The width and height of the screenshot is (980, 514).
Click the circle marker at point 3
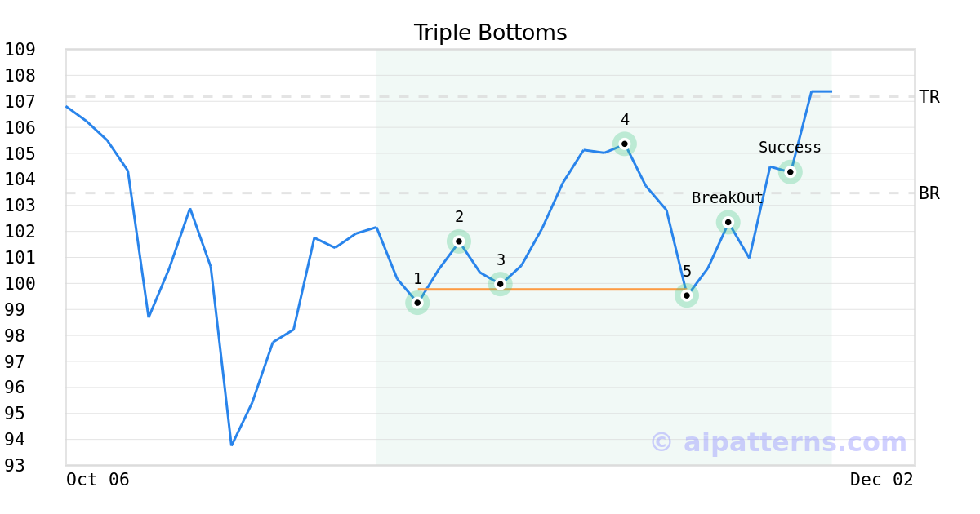(501, 284)
